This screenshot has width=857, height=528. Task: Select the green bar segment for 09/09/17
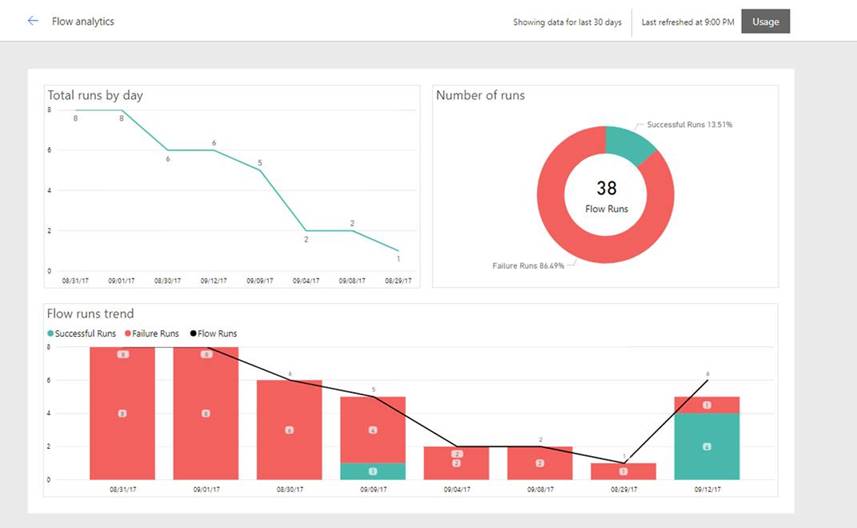[x=373, y=471]
